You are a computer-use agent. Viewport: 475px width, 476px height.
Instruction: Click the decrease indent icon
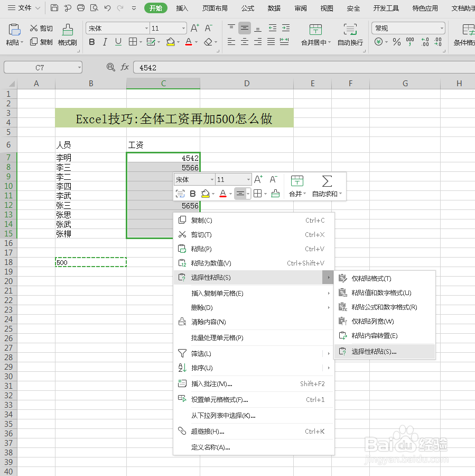click(273, 28)
